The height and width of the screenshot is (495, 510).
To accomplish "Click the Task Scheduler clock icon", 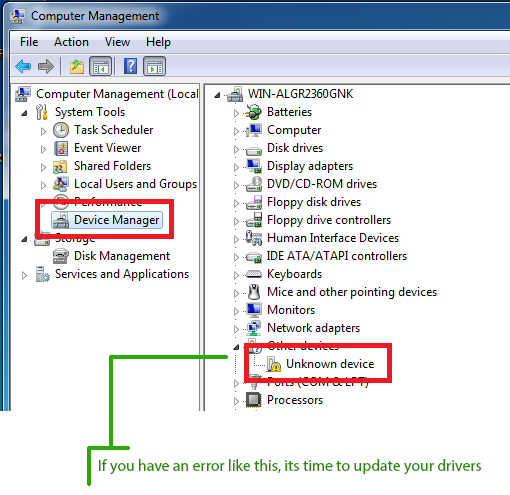I will coord(61,130).
